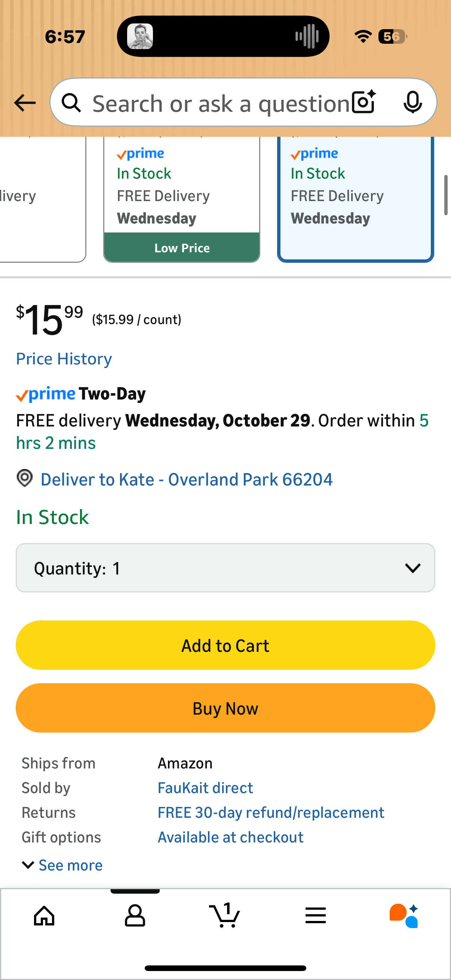View FREE 30-day refund/replacement policy
This screenshot has height=980, width=451.
pos(271,813)
